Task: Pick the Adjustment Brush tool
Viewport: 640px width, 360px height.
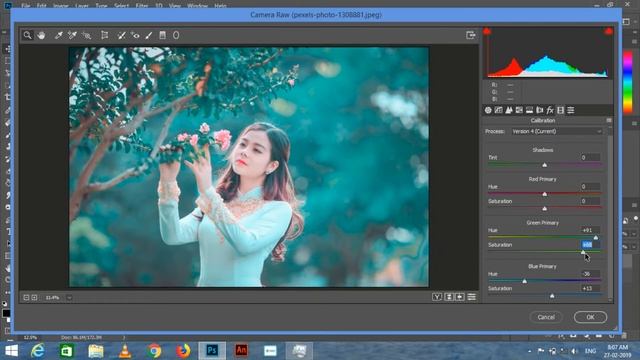Action: tap(149, 36)
